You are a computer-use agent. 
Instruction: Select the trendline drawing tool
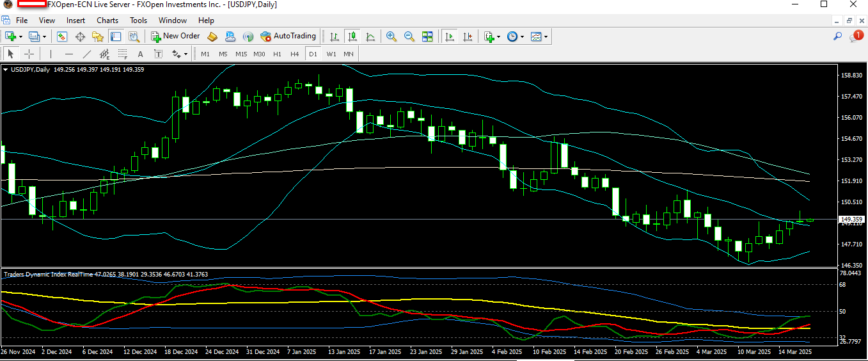click(x=86, y=54)
